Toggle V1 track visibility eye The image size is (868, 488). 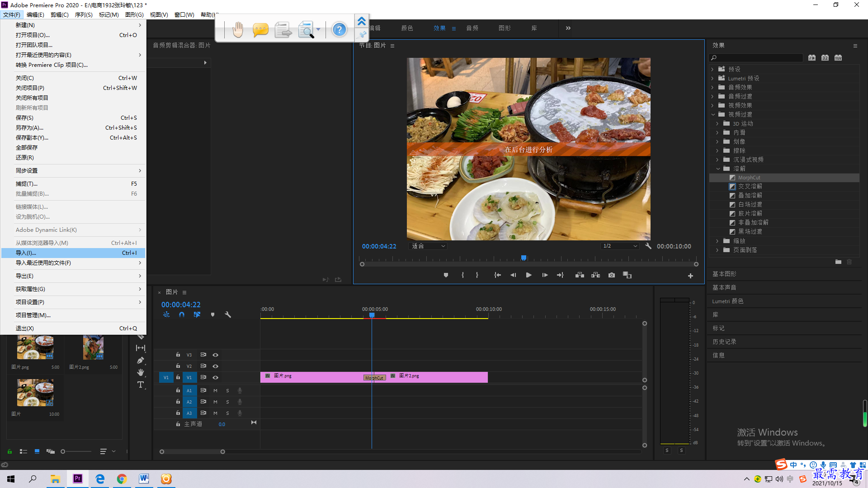tap(216, 378)
